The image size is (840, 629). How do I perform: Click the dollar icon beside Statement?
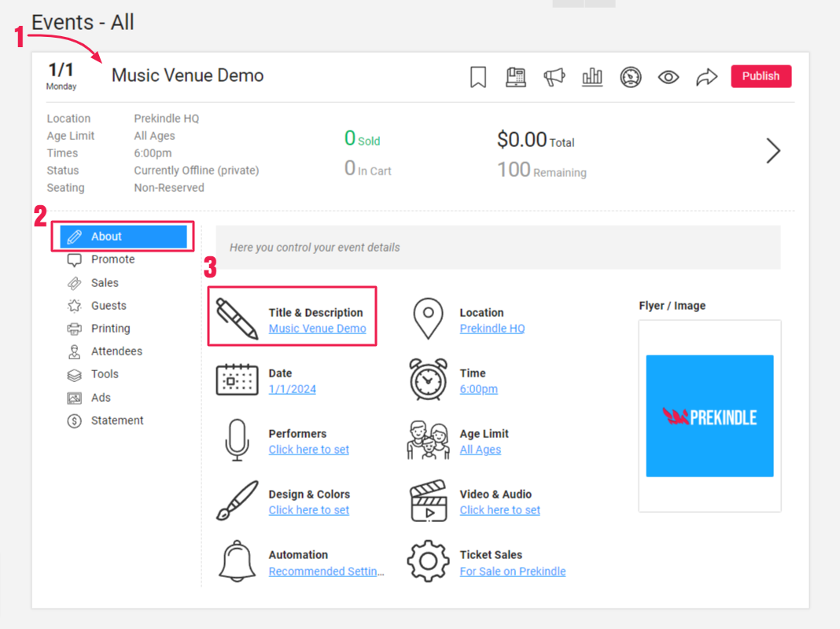tap(75, 421)
